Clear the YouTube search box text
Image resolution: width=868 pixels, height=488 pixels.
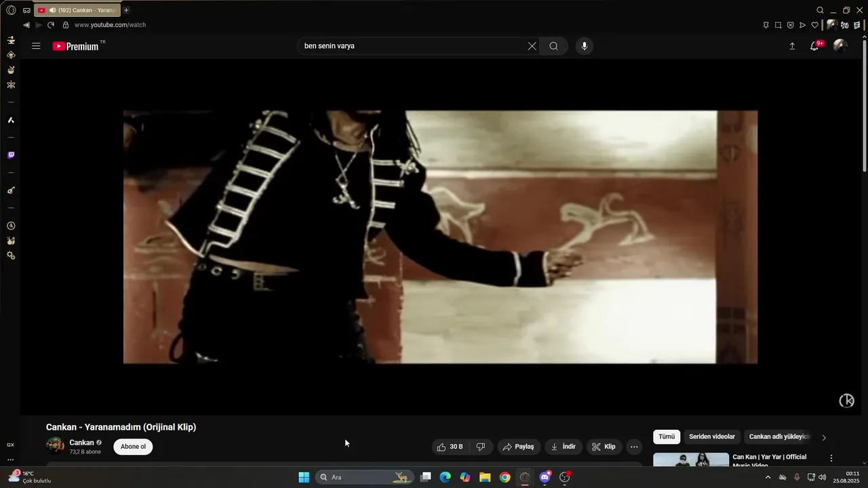click(532, 46)
